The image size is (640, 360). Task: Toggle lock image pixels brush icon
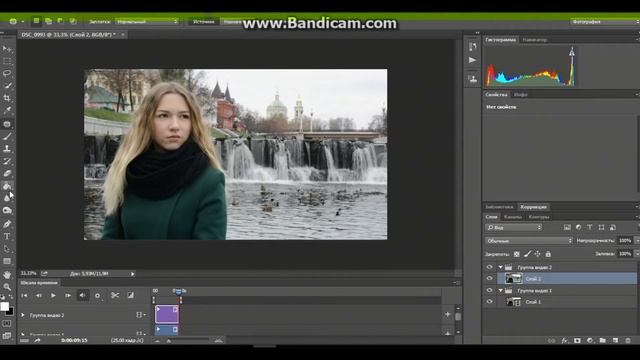[527, 254]
